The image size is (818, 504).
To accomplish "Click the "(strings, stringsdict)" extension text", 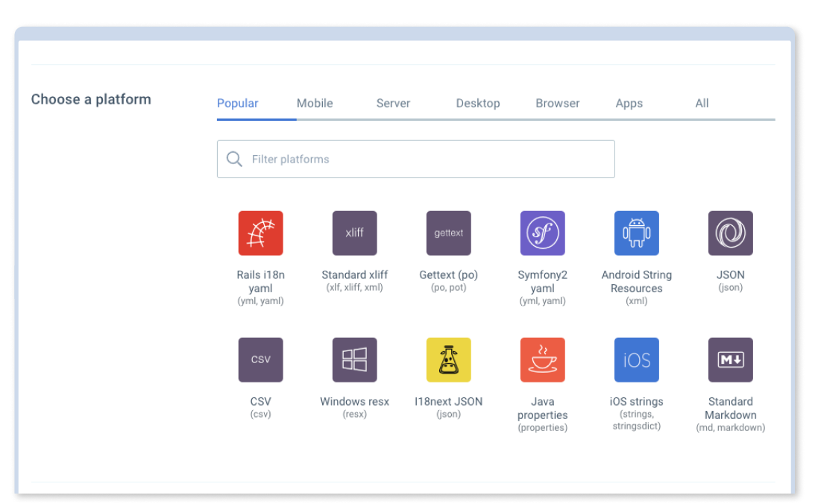I will coord(637,420).
